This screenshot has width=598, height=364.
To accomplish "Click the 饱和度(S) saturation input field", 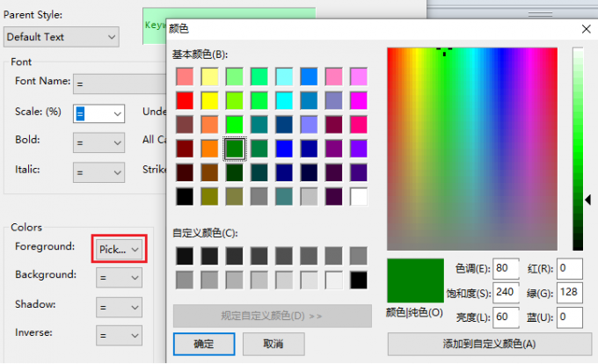I will pos(506,293).
